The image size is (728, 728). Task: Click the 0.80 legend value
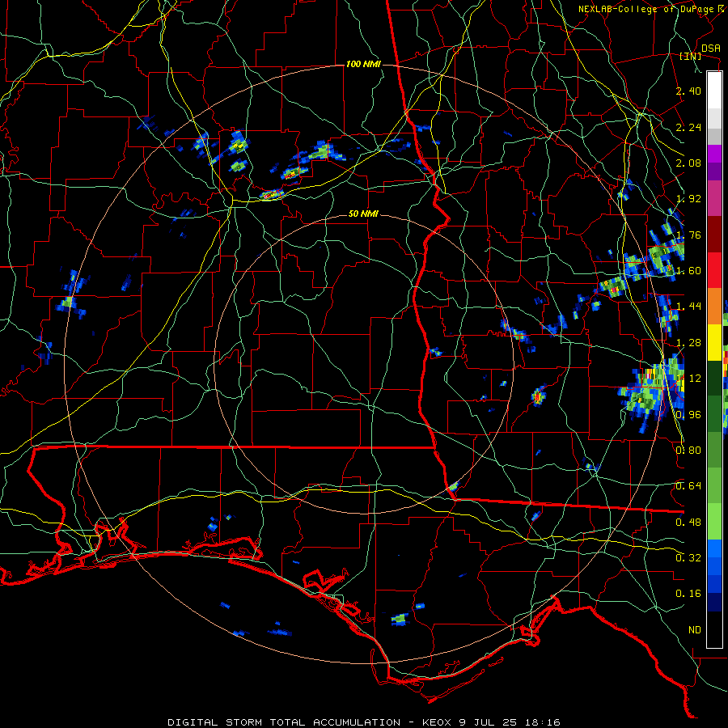pyautogui.click(x=688, y=451)
